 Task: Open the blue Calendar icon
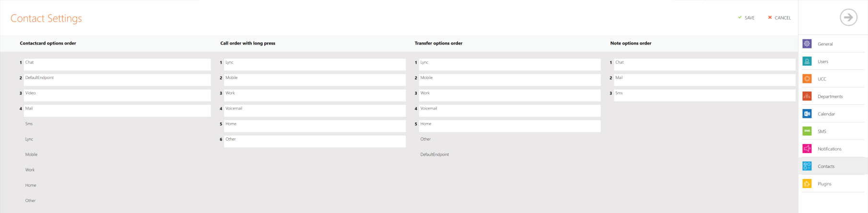point(807,114)
